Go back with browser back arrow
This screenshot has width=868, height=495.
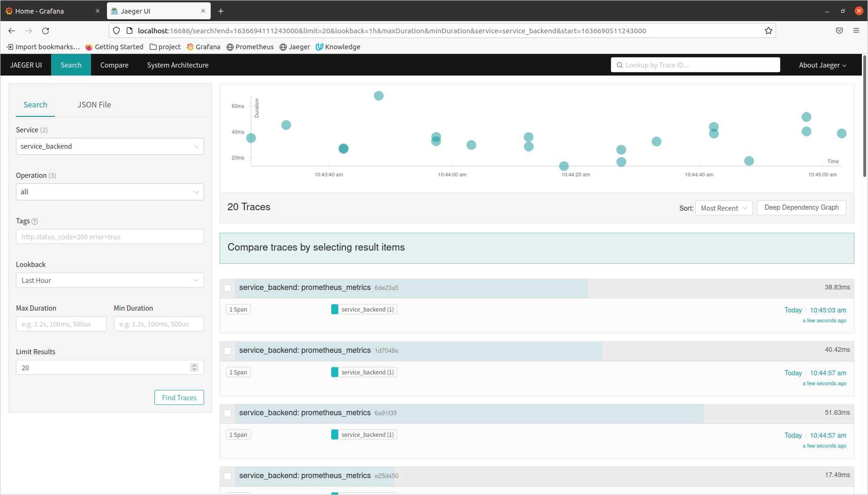(12, 31)
